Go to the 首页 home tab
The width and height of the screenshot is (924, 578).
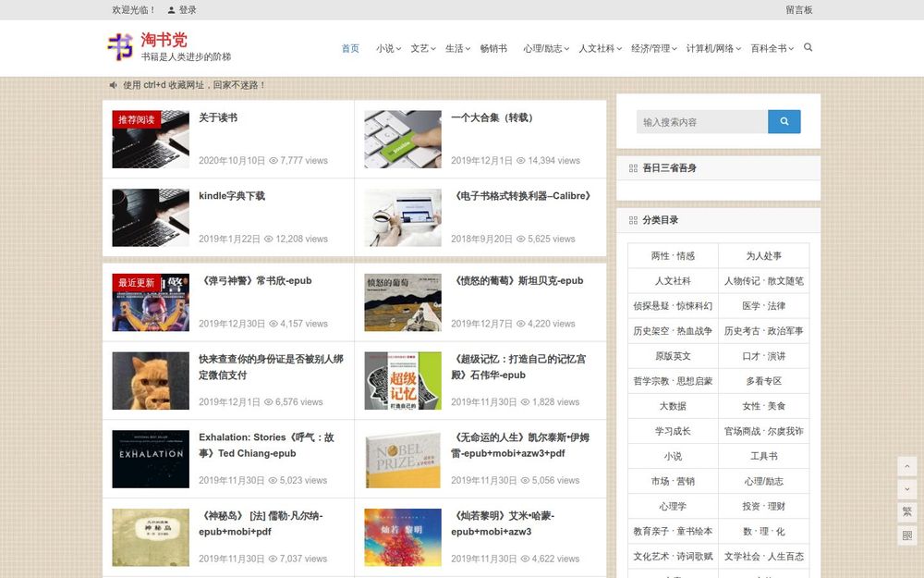click(350, 48)
